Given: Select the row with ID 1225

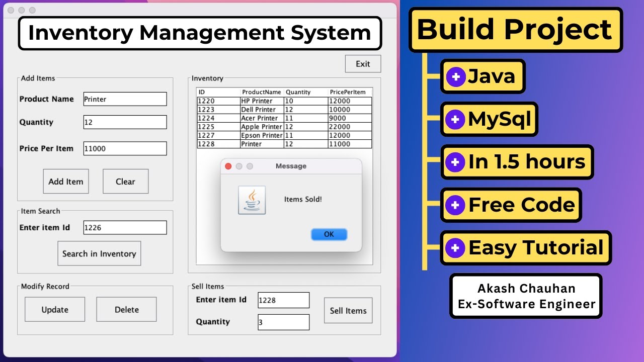Looking at the screenshot, I should point(284,127).
